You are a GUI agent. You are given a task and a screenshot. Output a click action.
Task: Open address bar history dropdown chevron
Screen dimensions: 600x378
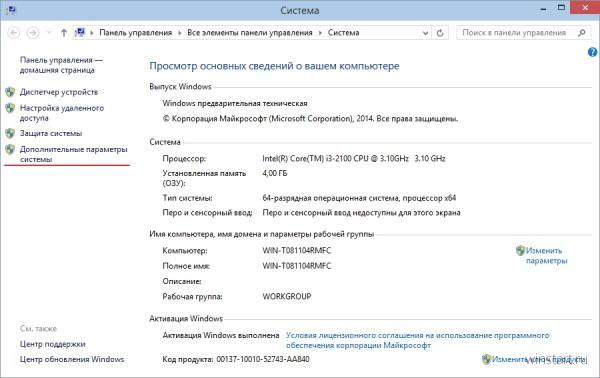tap(425, 33)
